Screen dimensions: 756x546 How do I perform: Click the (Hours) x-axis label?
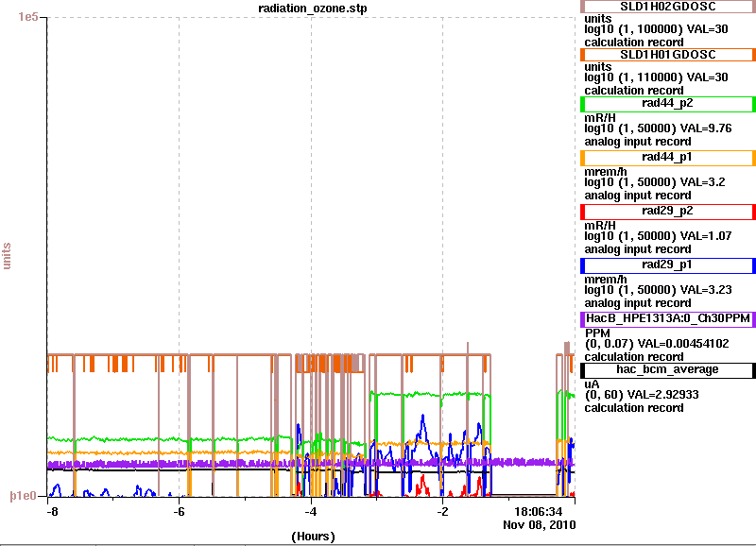click(313, 537)
